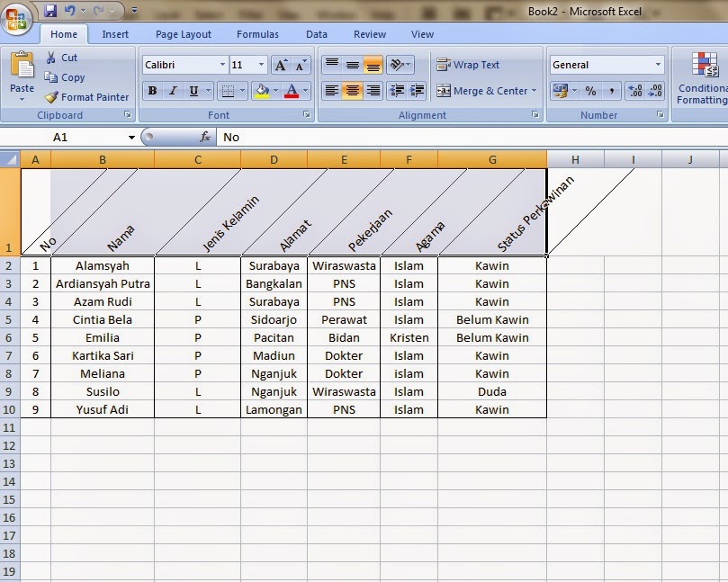
Task: Save the workbook from Quick Access toolbar
Action: point(50,10)
